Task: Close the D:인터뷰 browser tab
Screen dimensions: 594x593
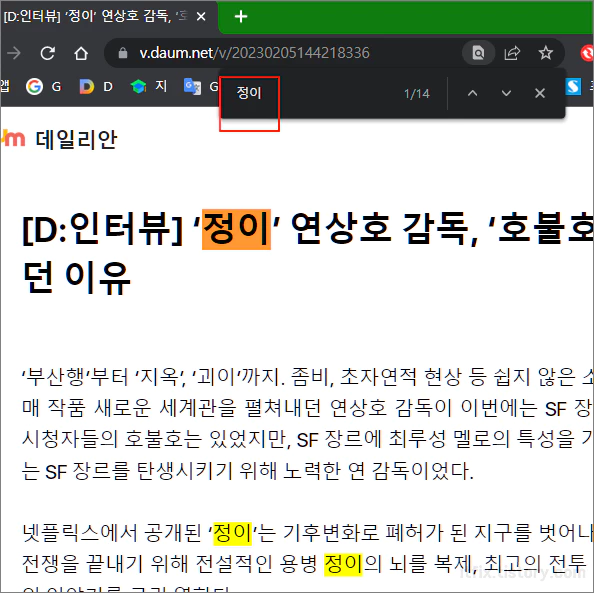Action: click(201, 16)
